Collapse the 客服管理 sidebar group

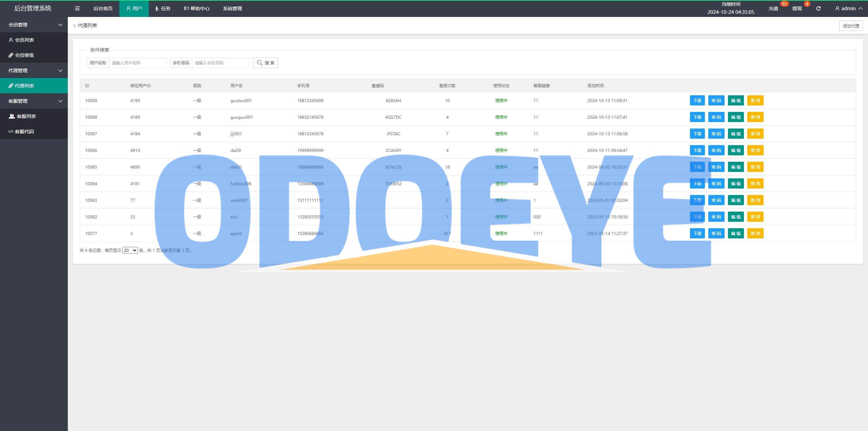click(34, 101)
